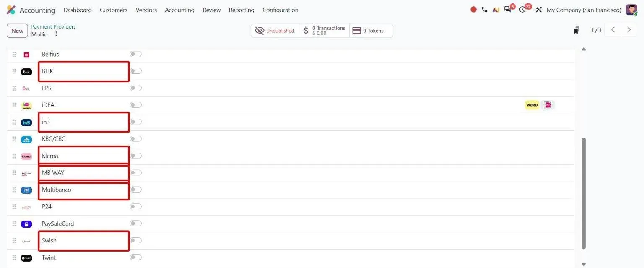The height and width of the screenshot is (268, 644).
Task: Click the PaySafeCard payment method logo
Action: 26,224
